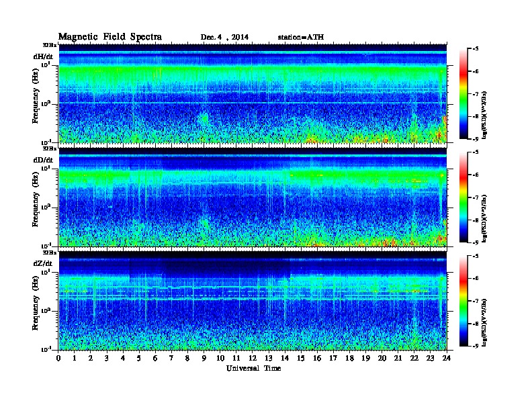This screenshot has width=532, height=411.
Task: Click hour 15 on the Universal Time axis
Action: tap(301, 358)
